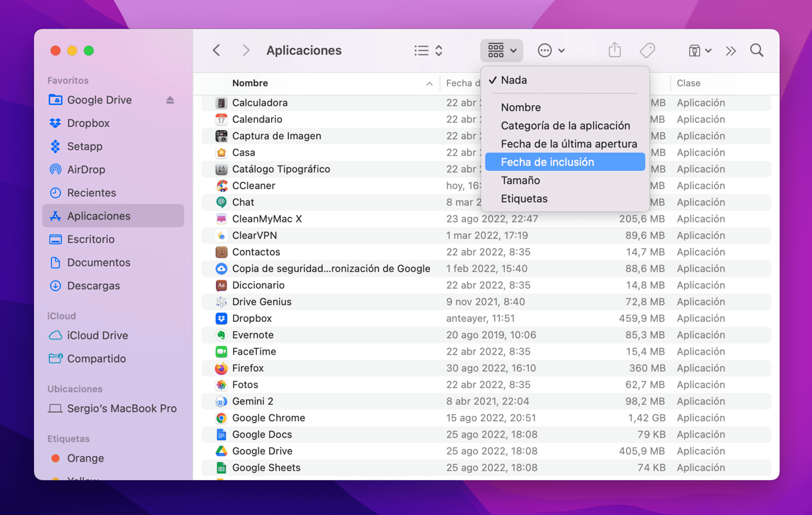Open the trash can toolbar dropdown

pos(700,51)
